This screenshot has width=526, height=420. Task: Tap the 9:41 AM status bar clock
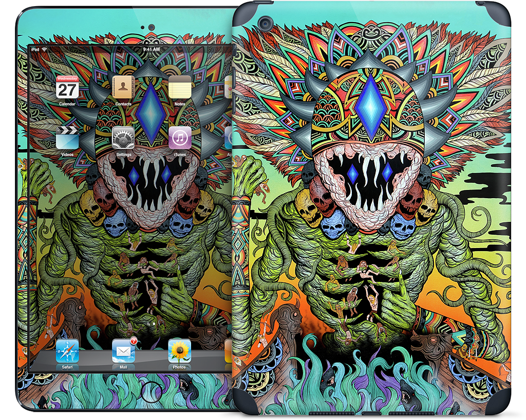pos(152,49)
